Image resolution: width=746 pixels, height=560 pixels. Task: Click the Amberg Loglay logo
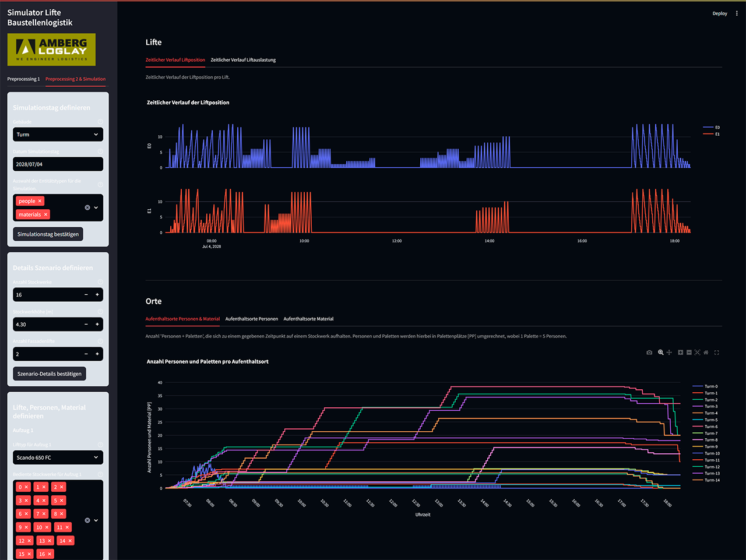pos(51,50)
